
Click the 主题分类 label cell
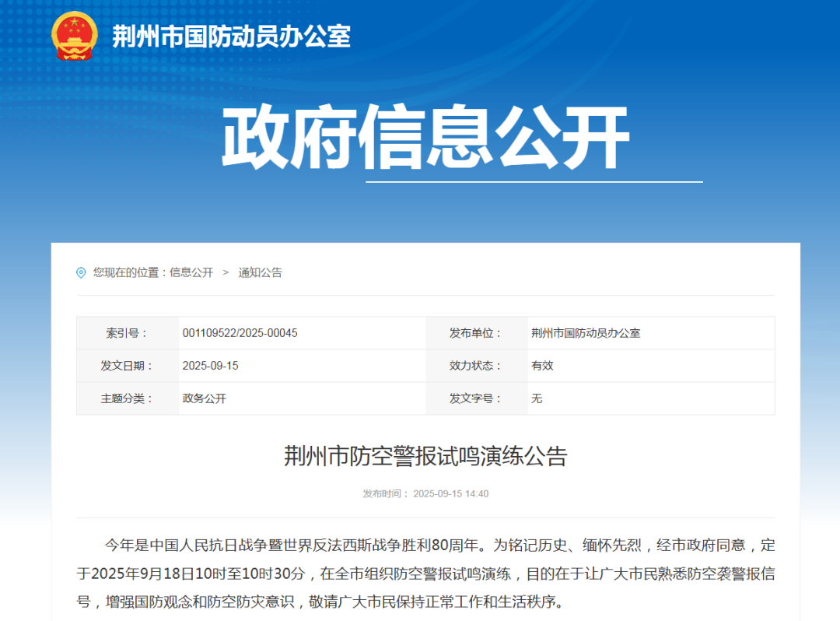(x=127, y=398)
